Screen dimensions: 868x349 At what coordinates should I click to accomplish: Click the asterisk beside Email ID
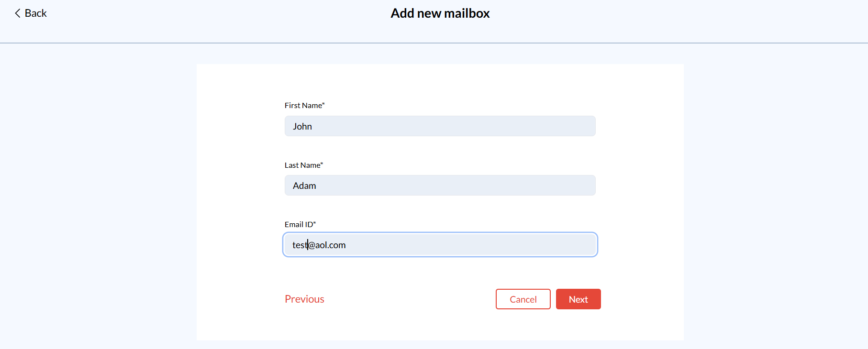point(314,223)
